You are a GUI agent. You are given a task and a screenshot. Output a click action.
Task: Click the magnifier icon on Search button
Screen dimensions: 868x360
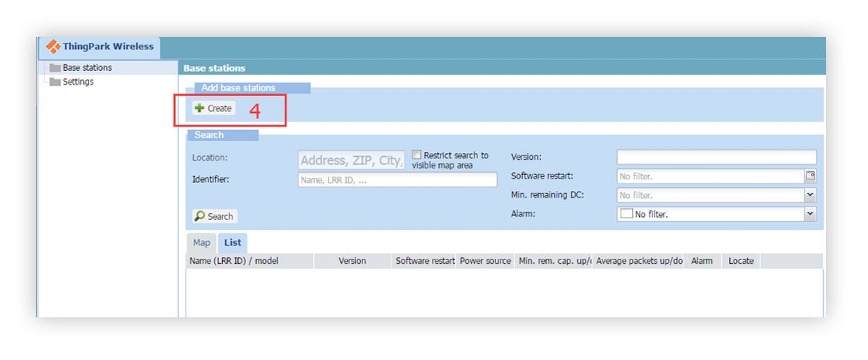point(200,216)
